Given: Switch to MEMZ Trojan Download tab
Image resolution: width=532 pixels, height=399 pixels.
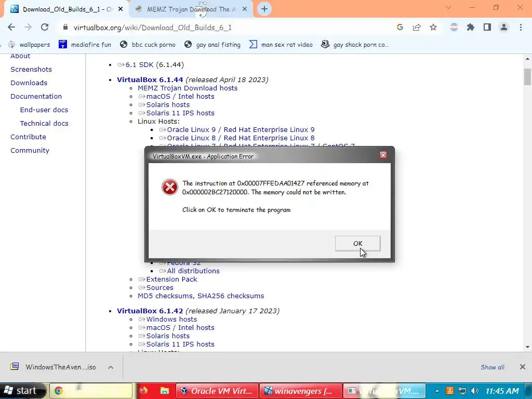Looking at the screenshot, I should (191, 9).
